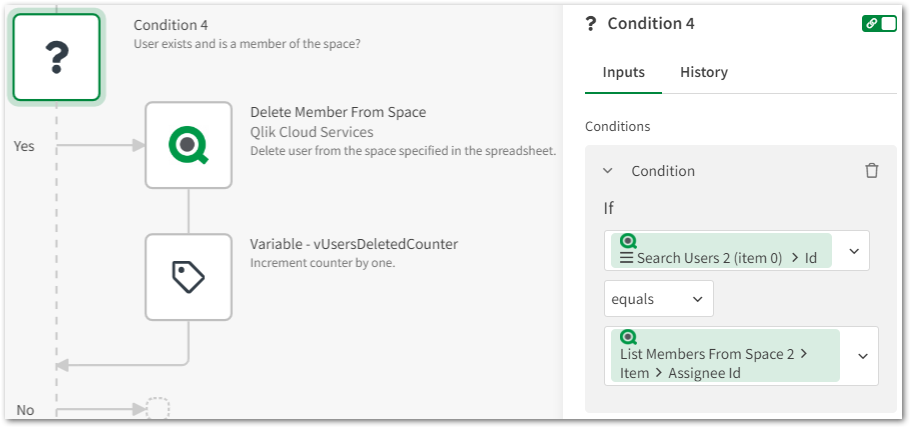
Task: Click the Conditions heading in the panel
Action: (618, 126)
